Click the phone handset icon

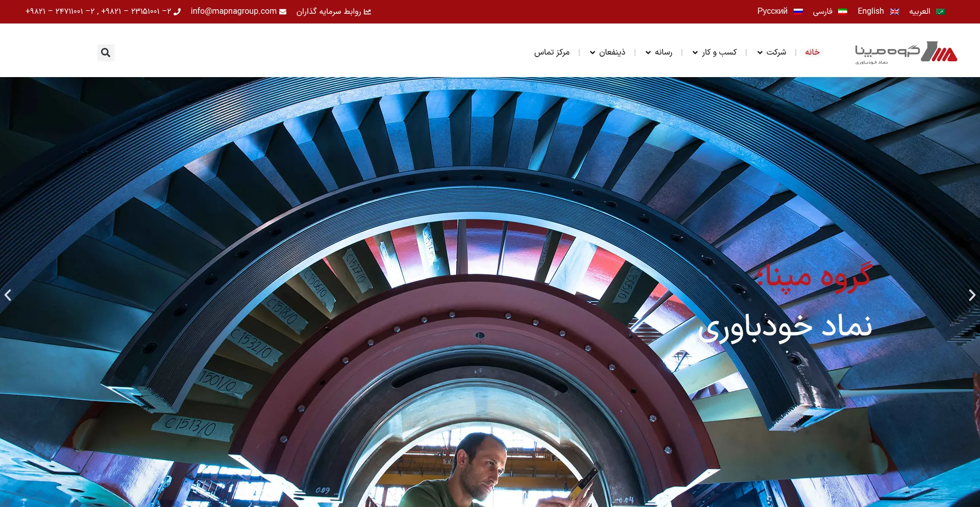tap(177, 12)
